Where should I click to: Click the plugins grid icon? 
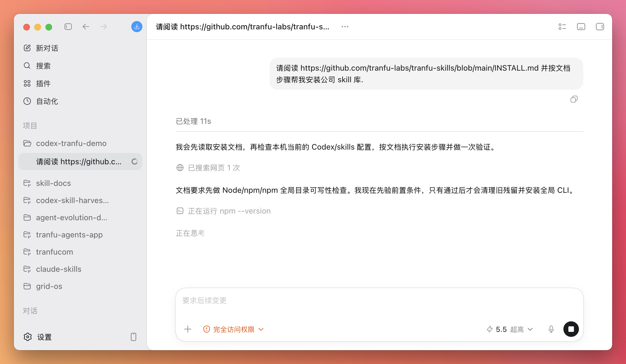point(27,83)
